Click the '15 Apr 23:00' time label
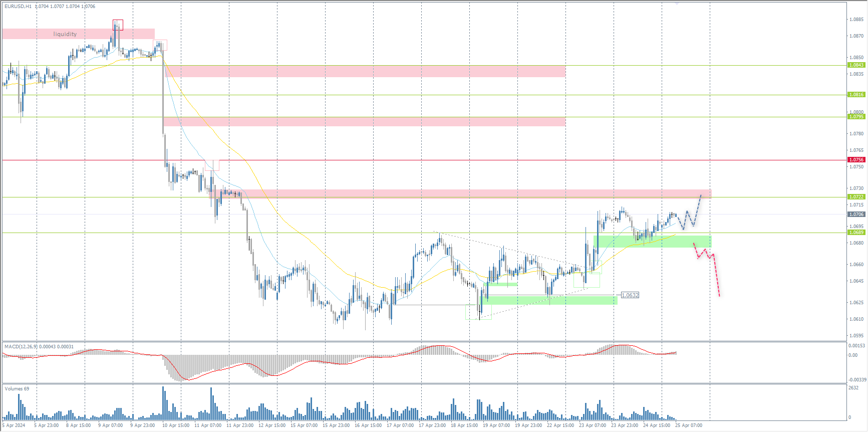Screen dimensions: 868x432 pyautogui.click(x=336, y=425)
